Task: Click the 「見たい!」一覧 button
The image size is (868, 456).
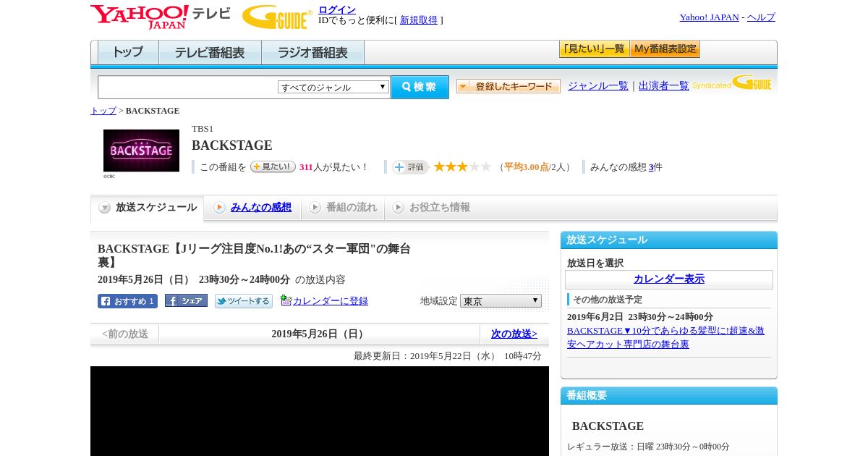Action: pos(594,49)
